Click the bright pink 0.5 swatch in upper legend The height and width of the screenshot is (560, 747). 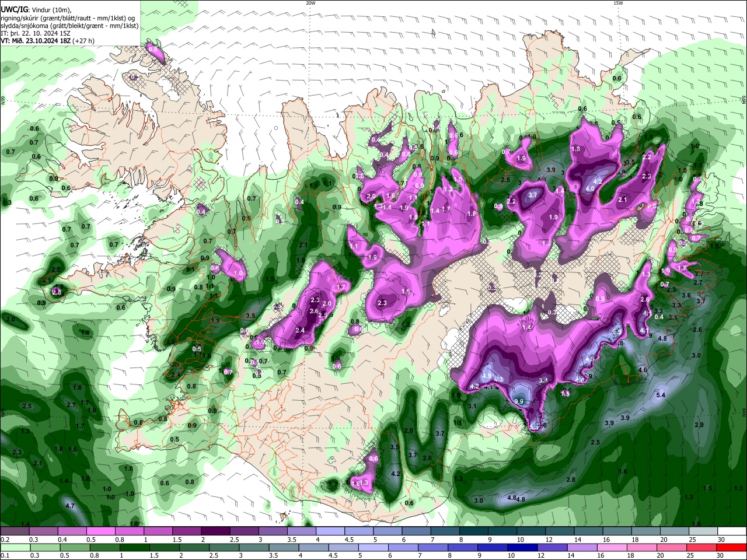(100, 531)
